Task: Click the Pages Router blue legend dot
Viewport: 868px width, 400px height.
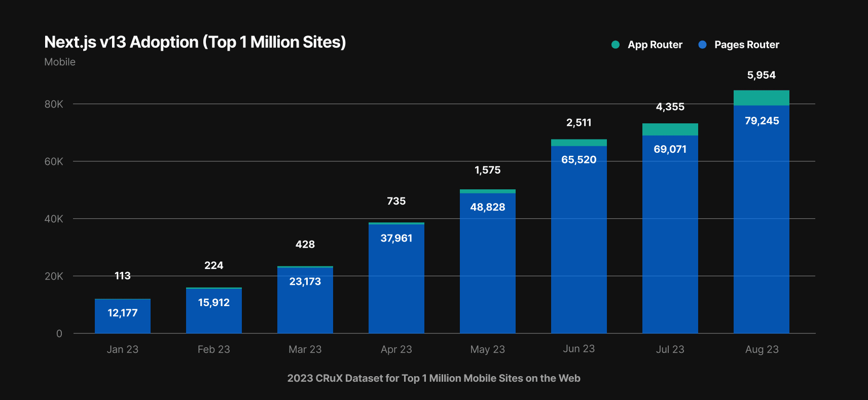Action: 702,45
